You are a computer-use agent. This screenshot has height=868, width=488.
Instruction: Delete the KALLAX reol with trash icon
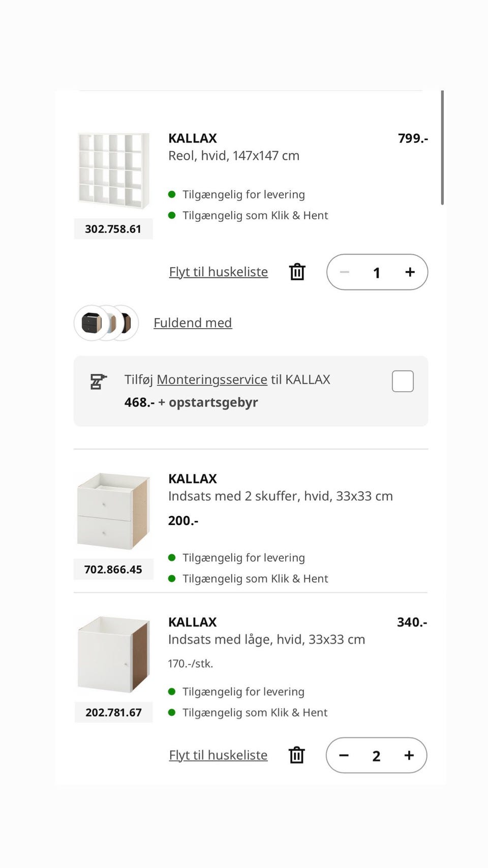pyautogui.click(x=297, y=272)
